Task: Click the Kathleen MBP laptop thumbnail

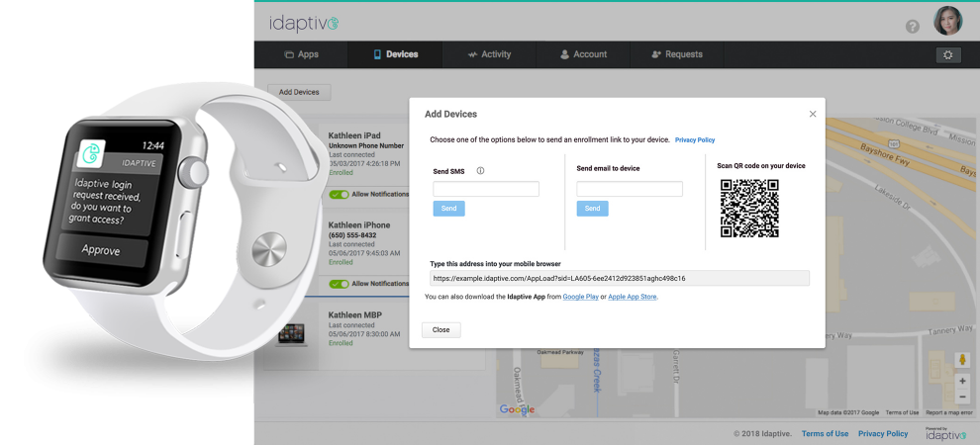Action: 291,334
